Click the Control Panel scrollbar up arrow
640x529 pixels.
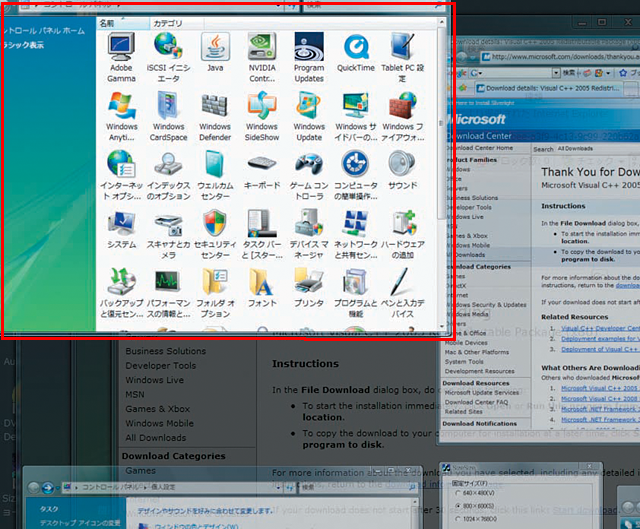(x=441, y=22)
